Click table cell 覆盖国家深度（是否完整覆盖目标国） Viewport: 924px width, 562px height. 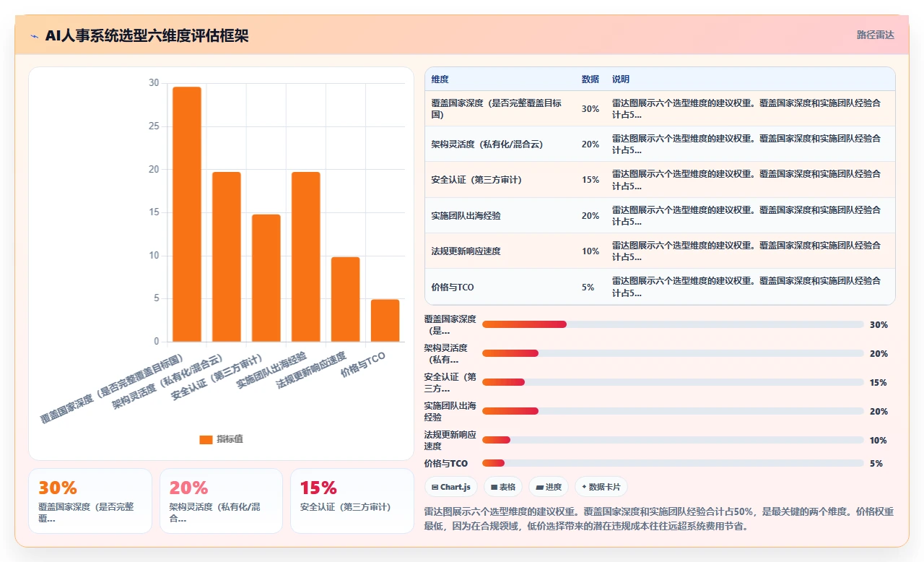[500, 108]
